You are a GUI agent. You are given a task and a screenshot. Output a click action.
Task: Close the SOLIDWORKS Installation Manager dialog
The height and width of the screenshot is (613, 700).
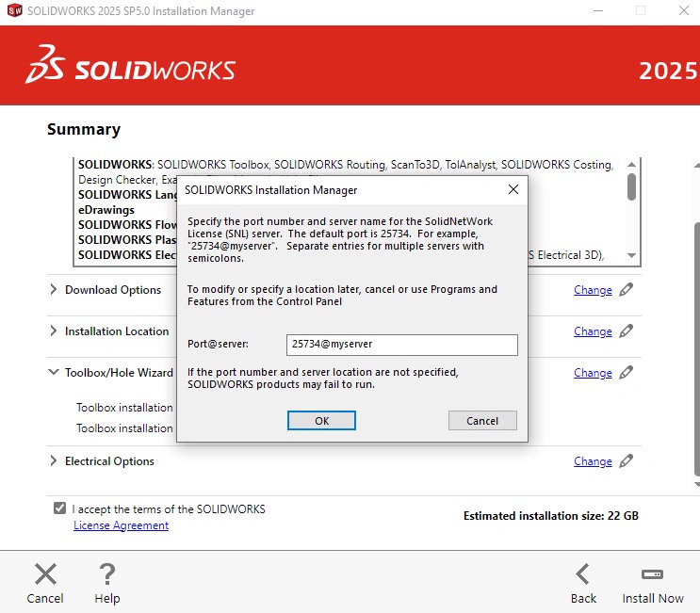click(513, 189)
